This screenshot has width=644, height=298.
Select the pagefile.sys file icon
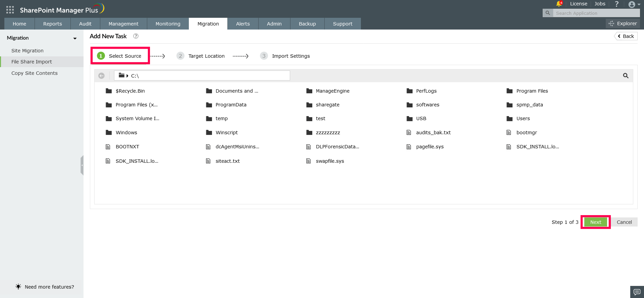pyautogui.click(x=409, y=147)
